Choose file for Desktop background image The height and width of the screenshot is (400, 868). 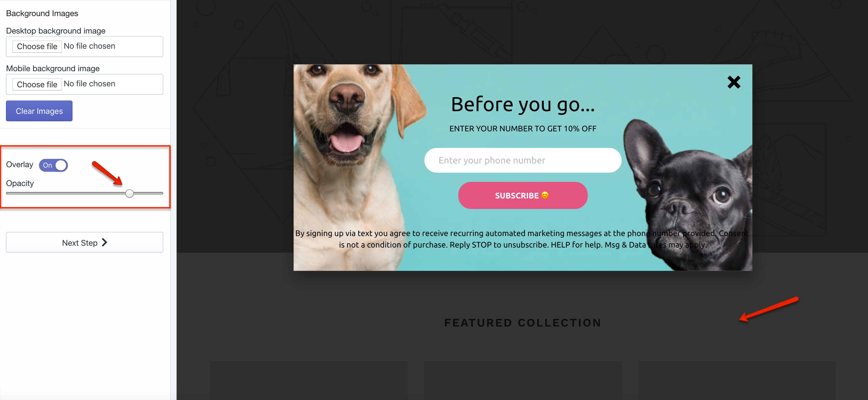[x=37, y=46]
